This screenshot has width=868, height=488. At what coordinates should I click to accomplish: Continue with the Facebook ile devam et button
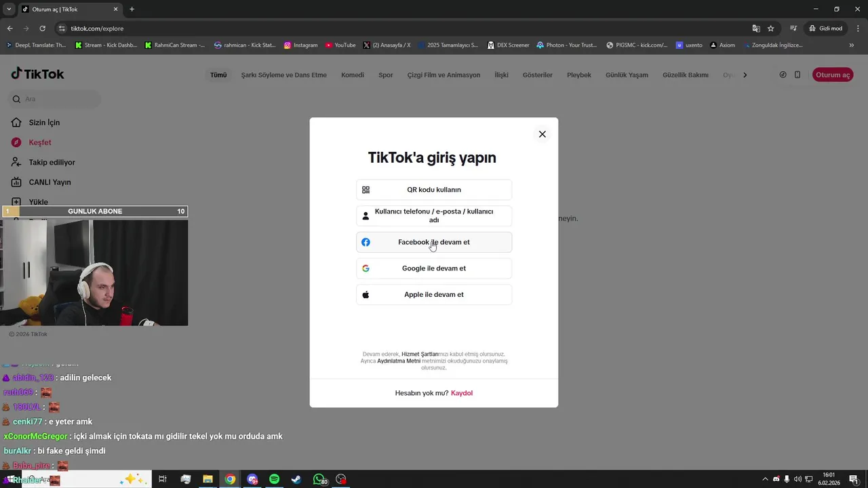click(434, 242)
